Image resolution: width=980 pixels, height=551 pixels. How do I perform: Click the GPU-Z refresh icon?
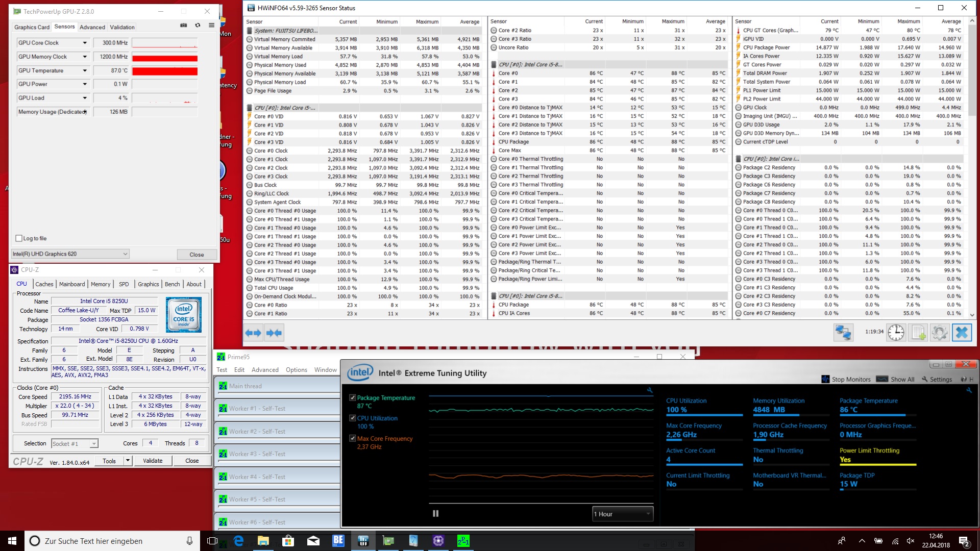click(198, 26)
